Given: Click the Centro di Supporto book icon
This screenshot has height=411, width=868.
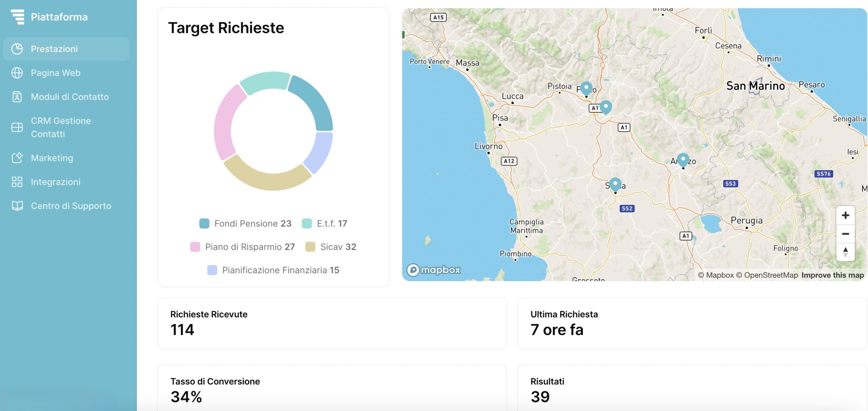Looking at the screenshot, I should coord(17,206).
